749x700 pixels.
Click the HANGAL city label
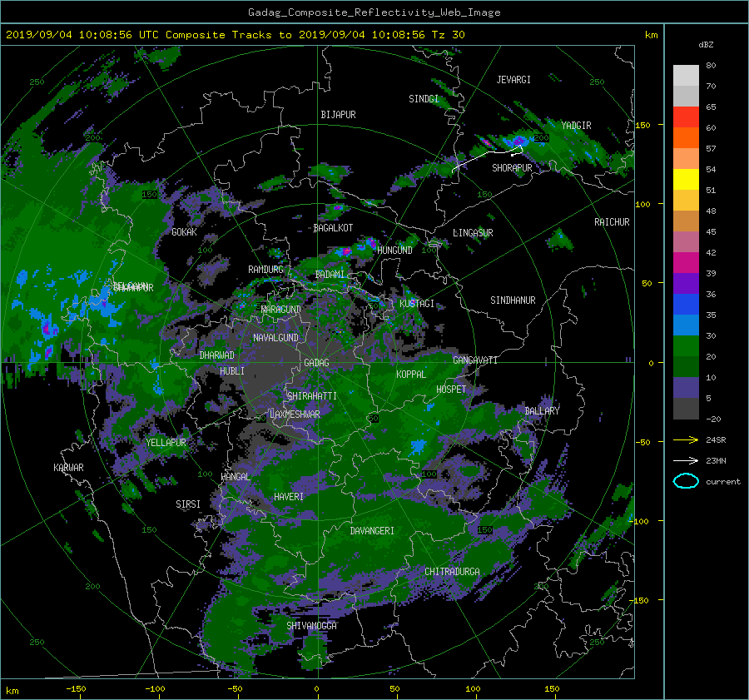(x=236, y=477)
